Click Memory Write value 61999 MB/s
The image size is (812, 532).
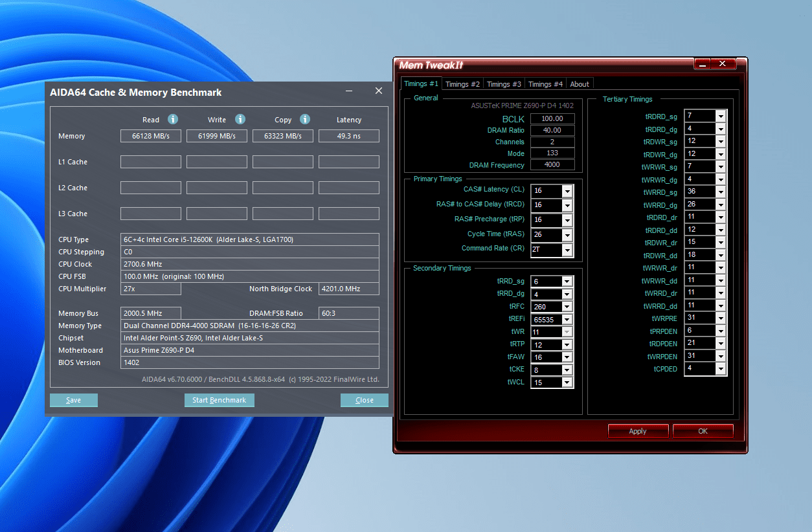coord(217,136)
